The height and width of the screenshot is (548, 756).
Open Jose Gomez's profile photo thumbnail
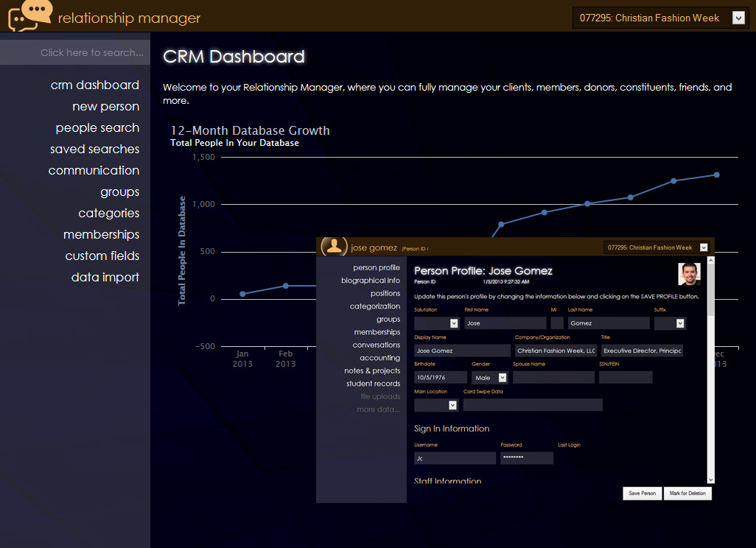[x=689, y=274]
